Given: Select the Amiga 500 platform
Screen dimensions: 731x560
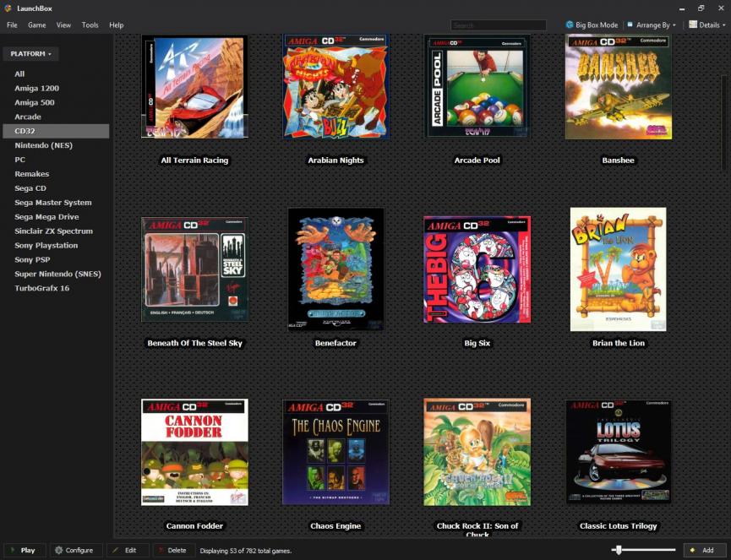Looking at the screenshot, I should (35, 102).
